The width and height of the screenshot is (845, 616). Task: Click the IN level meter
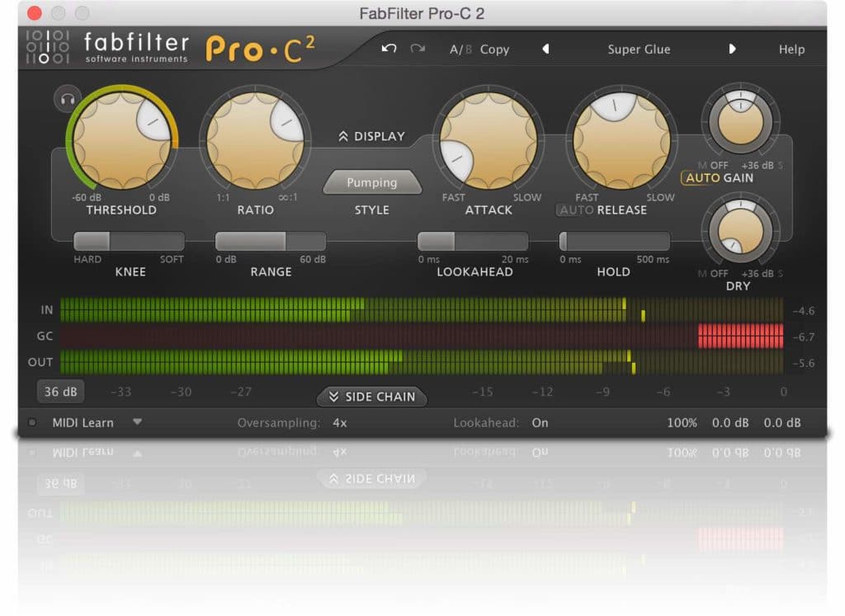tap(422, 310)
